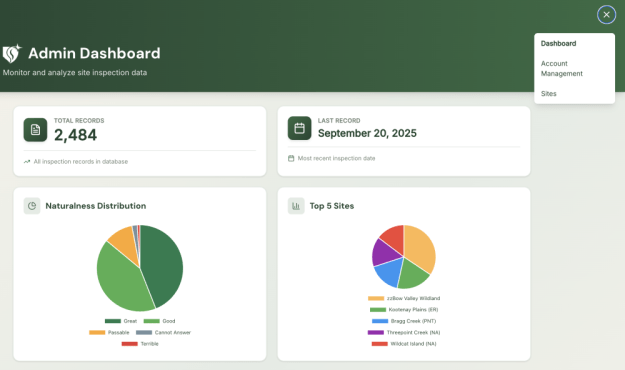Click the Bragg Creek (PNT) blue legend swatch

[380, 321]
